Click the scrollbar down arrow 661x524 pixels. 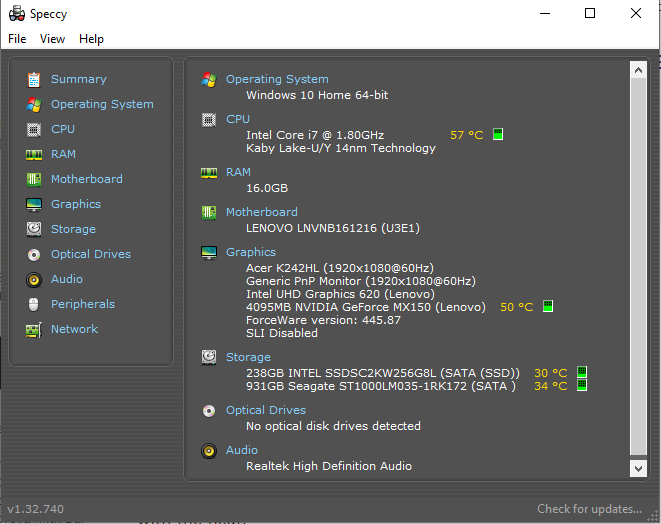[x=638, y=468]
